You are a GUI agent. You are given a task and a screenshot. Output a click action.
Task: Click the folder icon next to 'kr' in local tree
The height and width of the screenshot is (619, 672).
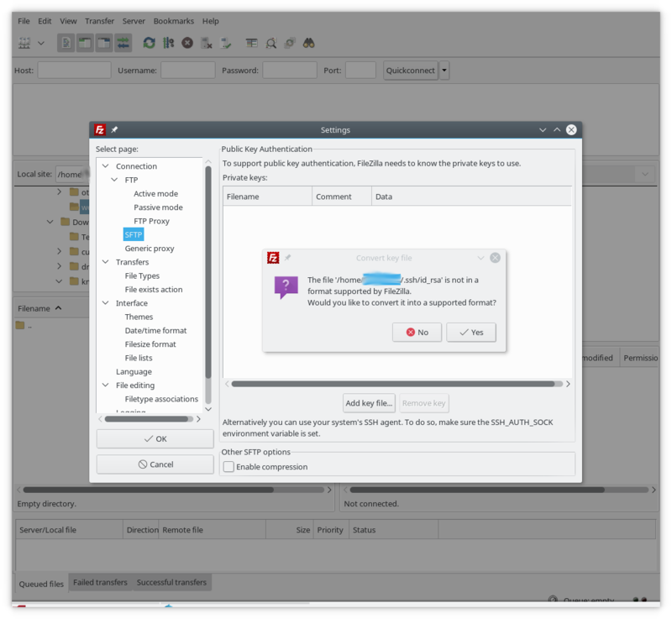click(x=74, y=281)
